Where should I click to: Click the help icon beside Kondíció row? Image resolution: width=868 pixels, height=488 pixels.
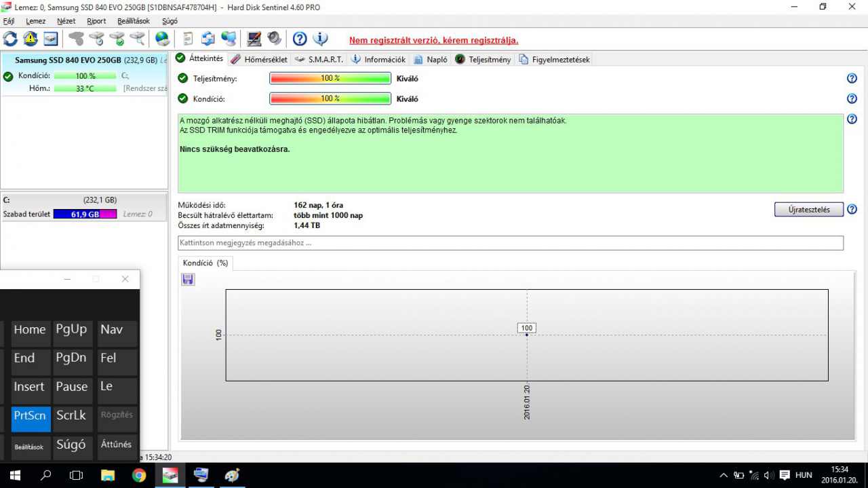[x=852, y=99]
